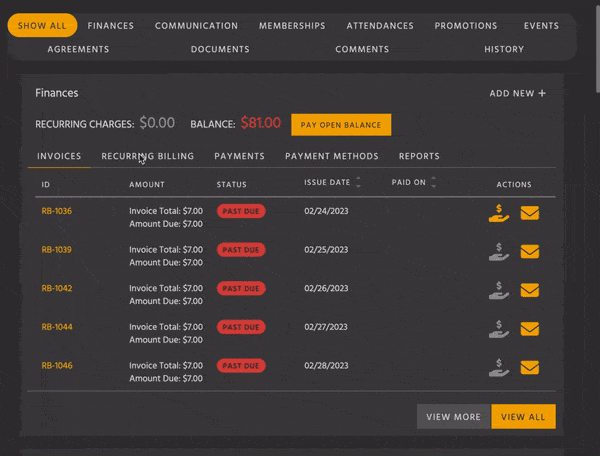The image size is (600, 456).
Task: Open Attendances tab
Action: point(380,26)
